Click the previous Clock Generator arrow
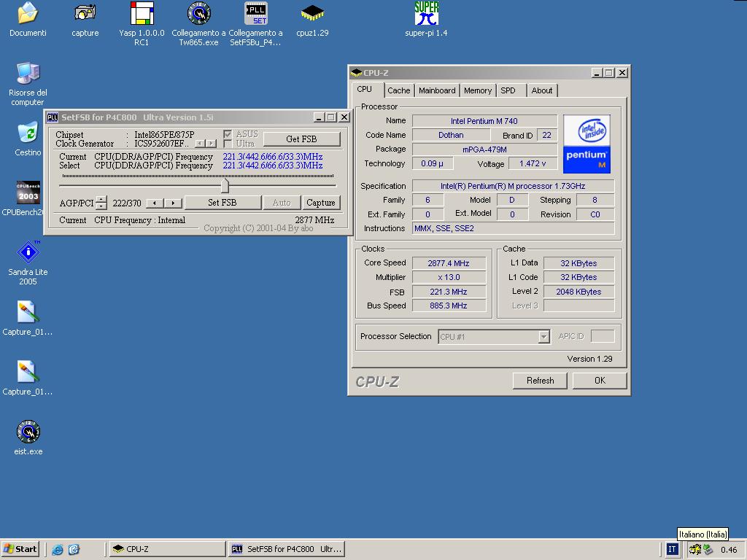Screen dimensions: 747x560 point(200,144)
